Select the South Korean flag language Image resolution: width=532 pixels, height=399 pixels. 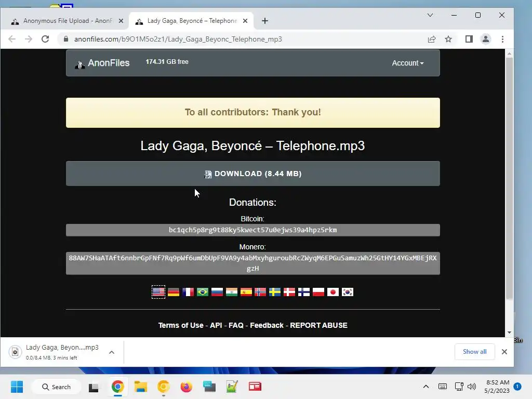(x=348, y=292)
